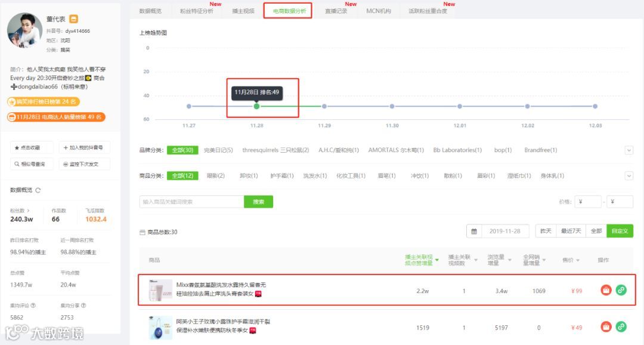Filter by brand 完美日记(5)
Viewport: 644px width, 345px height.
point(218,150)
